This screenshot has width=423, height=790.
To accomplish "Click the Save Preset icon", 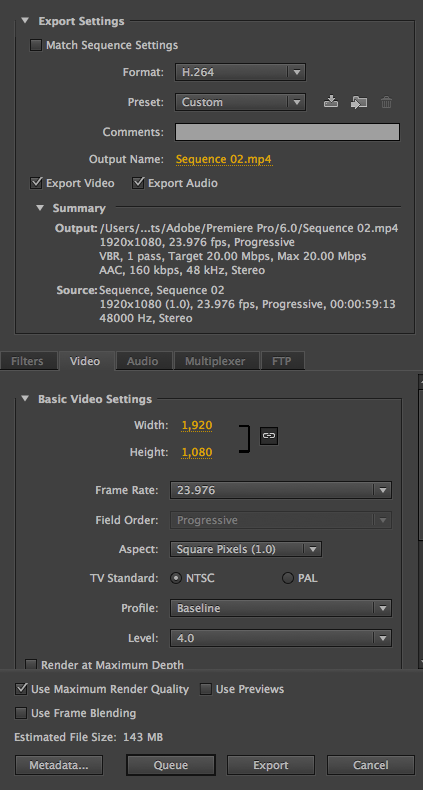I will tap(331, 102).
